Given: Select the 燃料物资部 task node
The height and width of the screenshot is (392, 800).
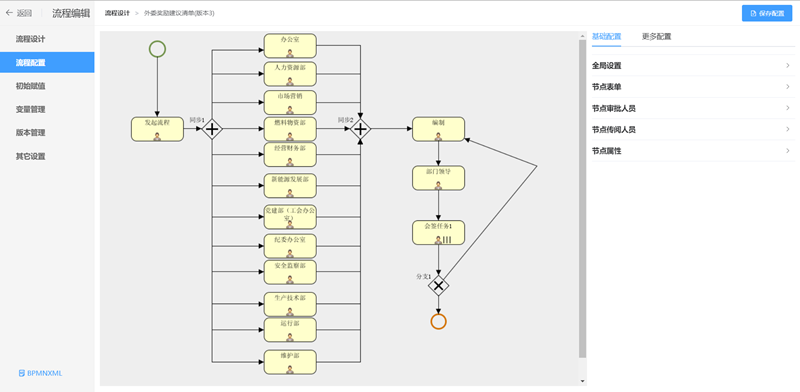Looking at the screenshot, I should click(x=290, y=129).
